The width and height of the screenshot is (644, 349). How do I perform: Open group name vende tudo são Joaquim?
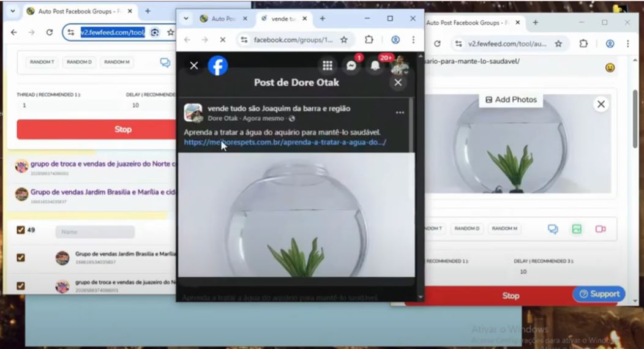(279, 108)
